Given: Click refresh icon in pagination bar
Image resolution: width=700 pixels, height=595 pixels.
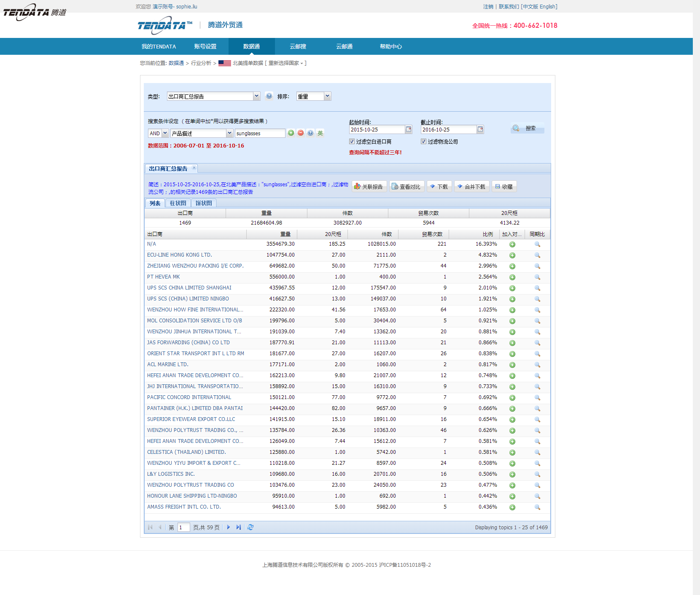Looking at the screenshot, I should (250, 527).
